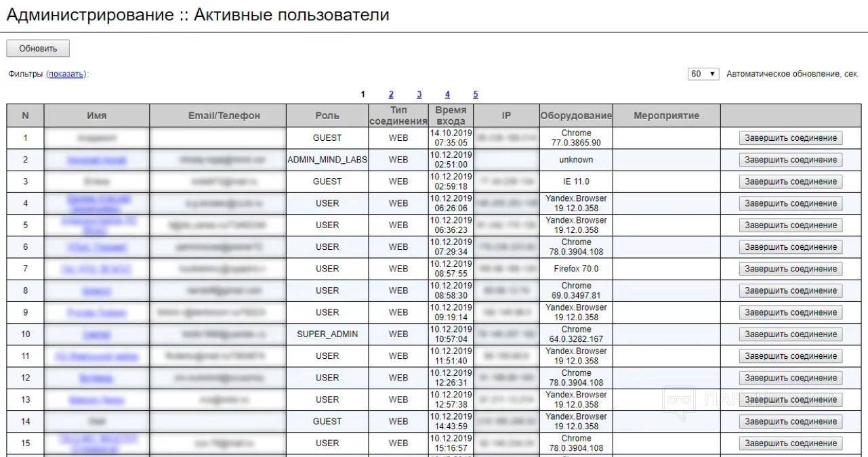Open the user name link in row 7

pos(96,269)
